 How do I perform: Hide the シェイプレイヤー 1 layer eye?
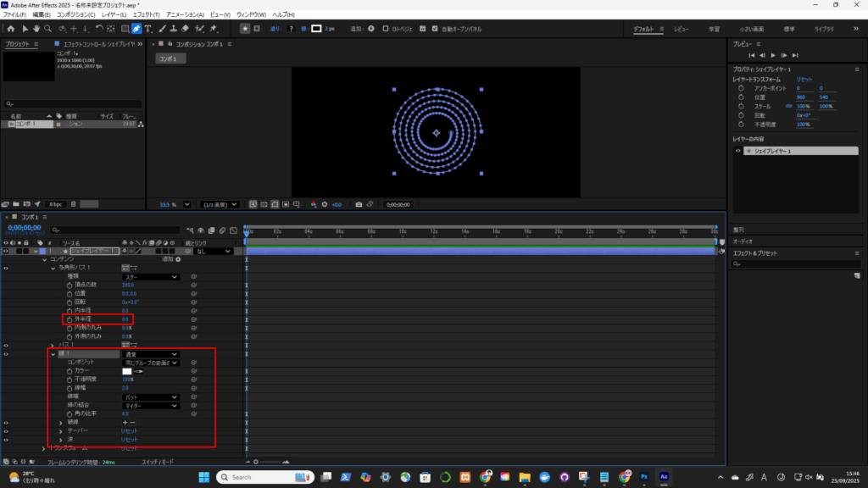click(x=6, y=251)
